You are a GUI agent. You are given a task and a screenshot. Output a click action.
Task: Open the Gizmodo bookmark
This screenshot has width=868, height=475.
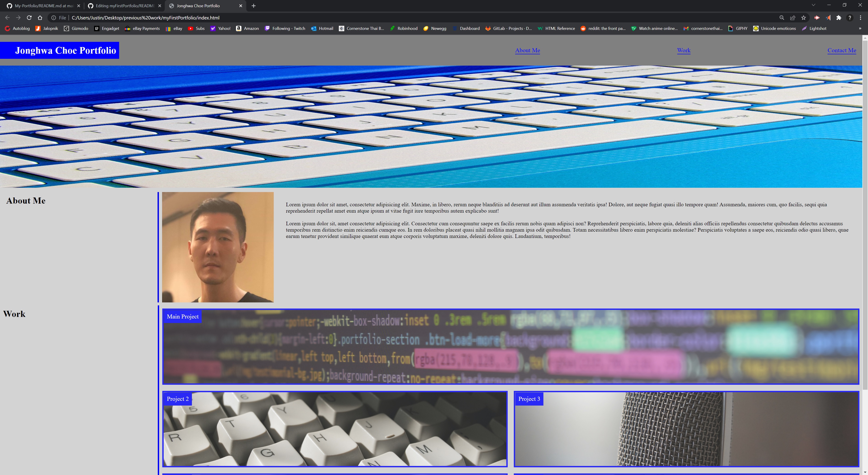76,28
